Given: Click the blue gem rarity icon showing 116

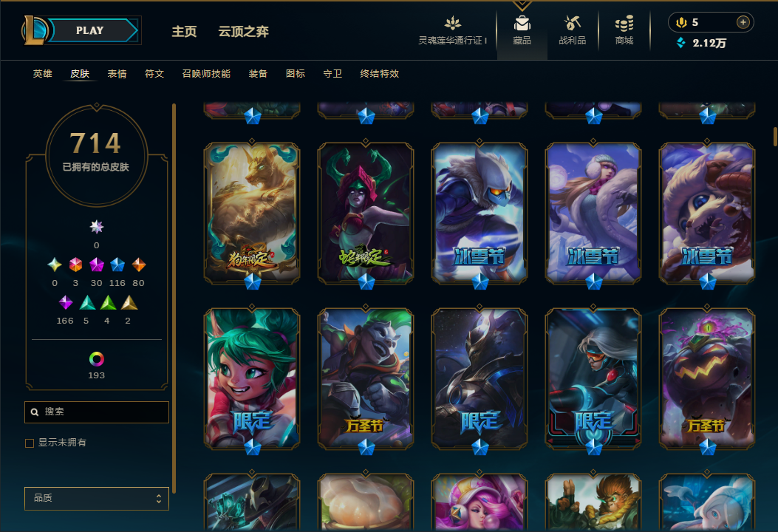Looking at the screenshot, I should 117,265.
